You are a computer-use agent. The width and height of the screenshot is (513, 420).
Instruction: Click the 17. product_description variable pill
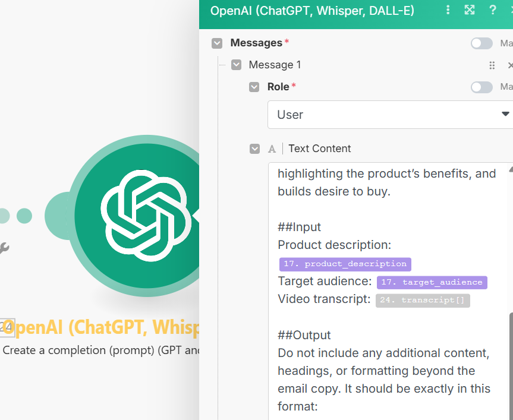point(345,264)
